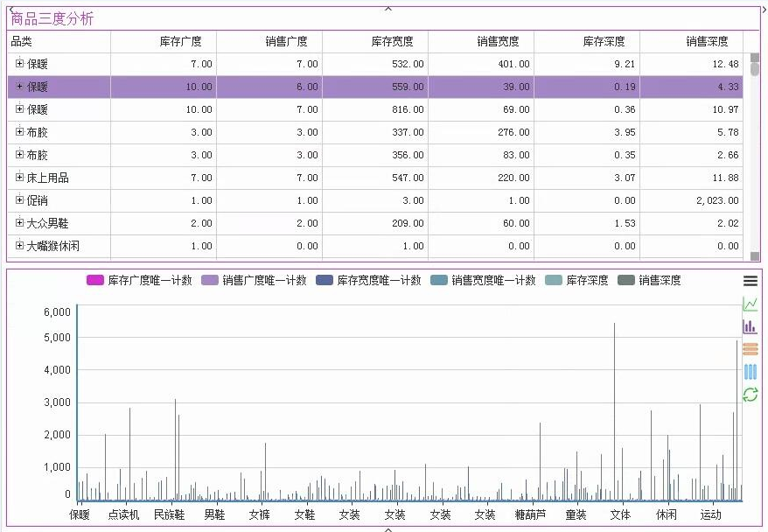Viewport: 768px width, 532px height.
Task: Select the 1.53 库存深度 cell
Action: 587,223
